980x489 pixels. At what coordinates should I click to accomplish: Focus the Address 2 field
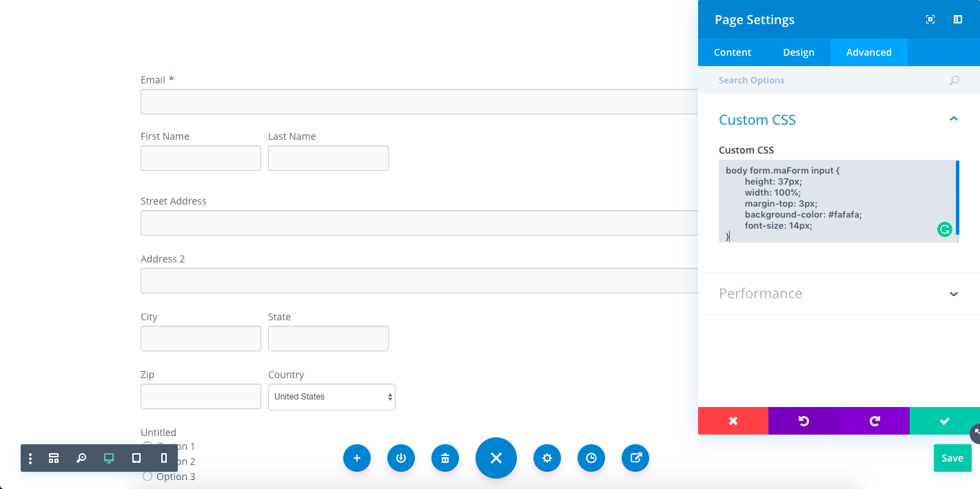tap(419, 280)
